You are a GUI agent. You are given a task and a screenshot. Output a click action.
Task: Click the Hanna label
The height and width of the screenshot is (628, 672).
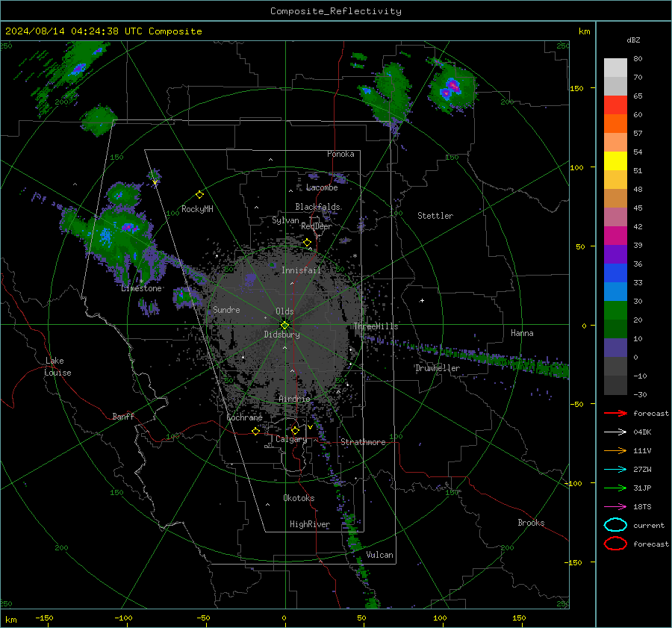click(522, 333)
